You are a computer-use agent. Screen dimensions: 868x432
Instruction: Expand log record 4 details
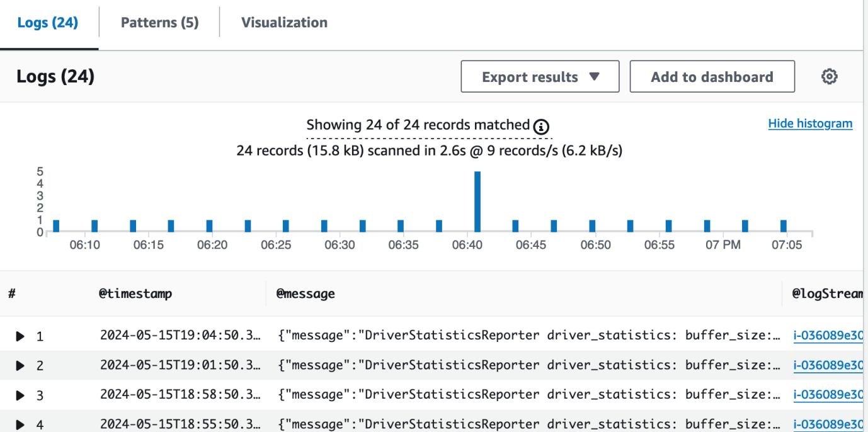pos(20,423)
